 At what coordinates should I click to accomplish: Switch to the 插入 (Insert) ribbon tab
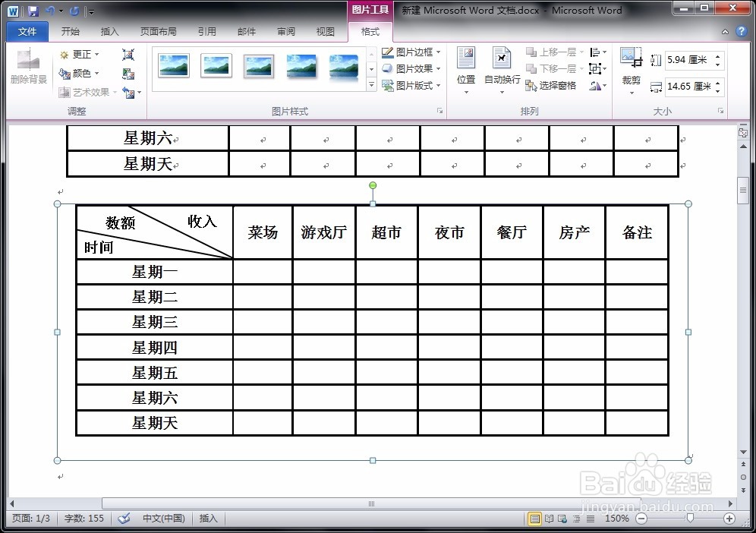pos(110,31)
